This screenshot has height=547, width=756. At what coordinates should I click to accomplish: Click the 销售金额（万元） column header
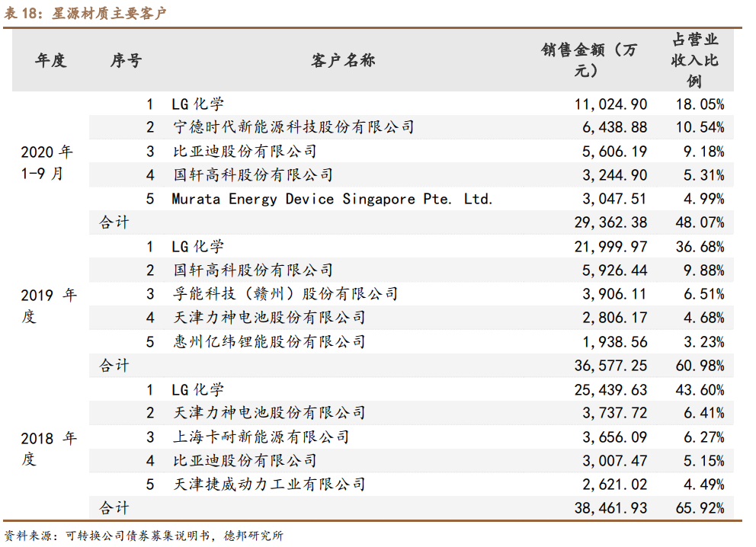click(589, 60)
